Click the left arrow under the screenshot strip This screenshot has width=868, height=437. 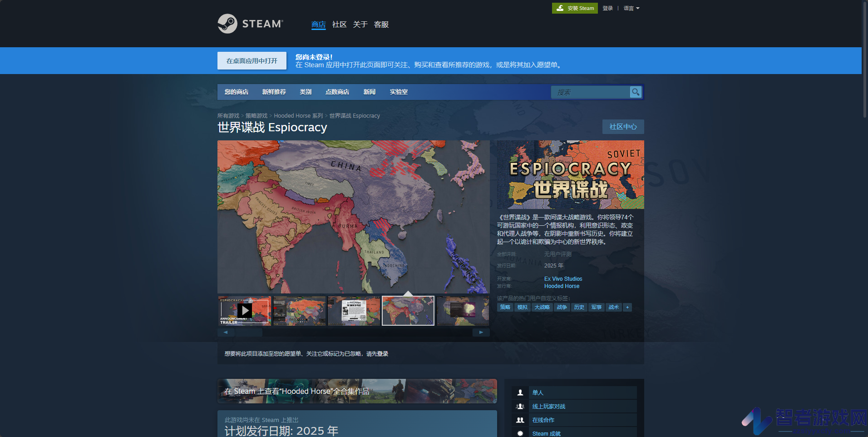pyautogui.click(x=226, y=333)
